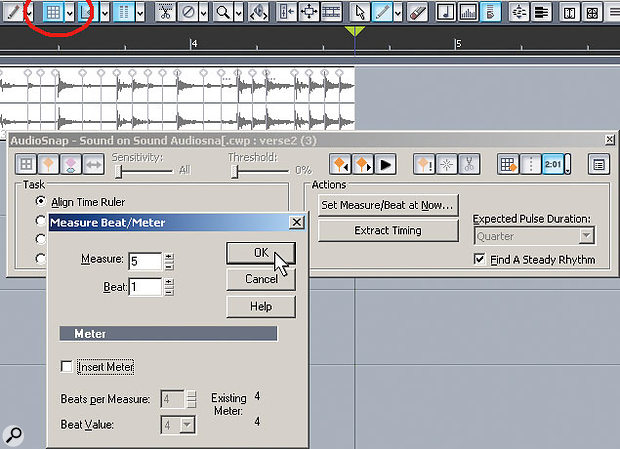
Task: Open the vertical grid lines dropdown arrow
Action: [x=140, y=13]
